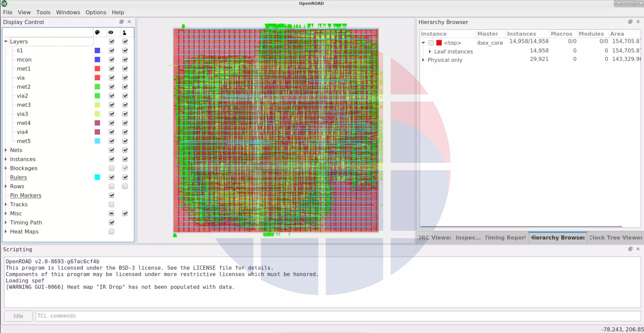The height and width of the screenshot is (333, 644).
Task: Close the Hierarchy Browser panel
Action: 638,22
